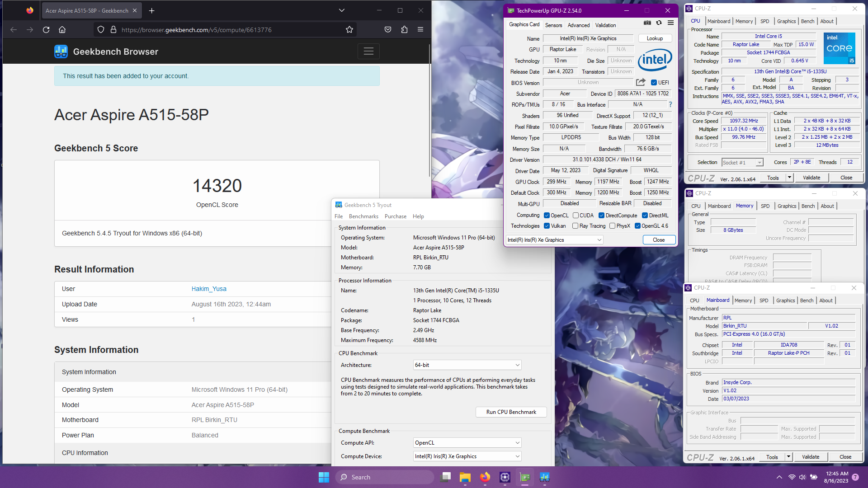868x488 pixels.
Task: Toggle the CUDA checkbox
Action: click(576, 216)
